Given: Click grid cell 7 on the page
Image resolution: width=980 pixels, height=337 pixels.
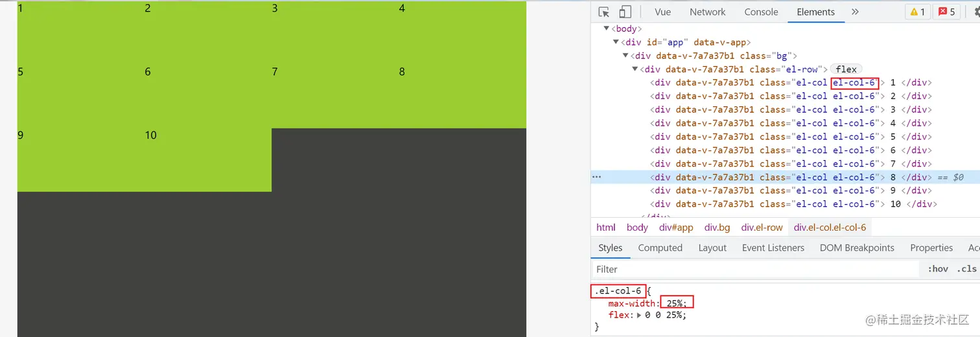Looking at the screenshot, I should (x=335, y=95).
